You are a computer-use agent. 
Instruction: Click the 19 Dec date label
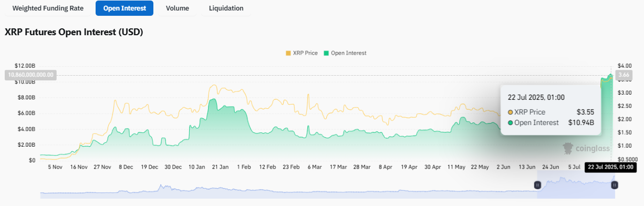[150, 167]
